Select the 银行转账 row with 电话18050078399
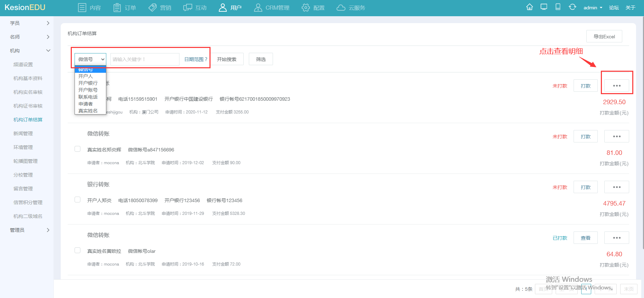 pos(78,200)
